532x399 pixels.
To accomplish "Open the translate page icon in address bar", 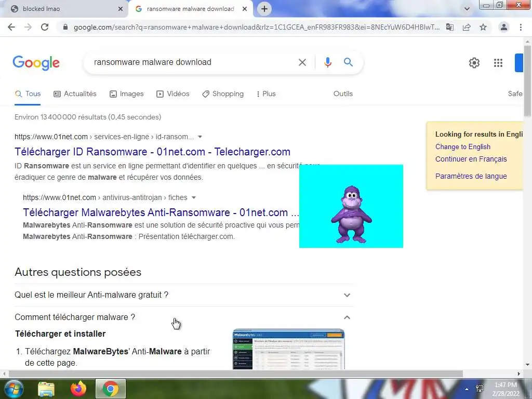I will (x=450, y=27).
